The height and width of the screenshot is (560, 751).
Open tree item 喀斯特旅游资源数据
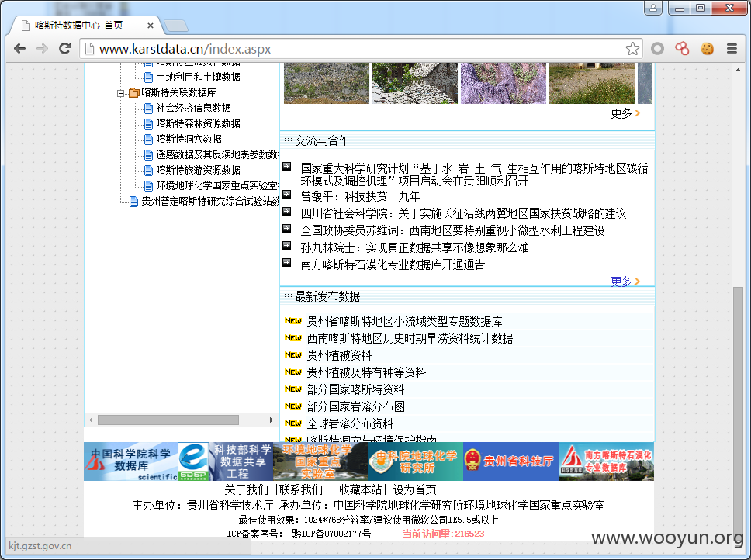[x=198, y=170]
